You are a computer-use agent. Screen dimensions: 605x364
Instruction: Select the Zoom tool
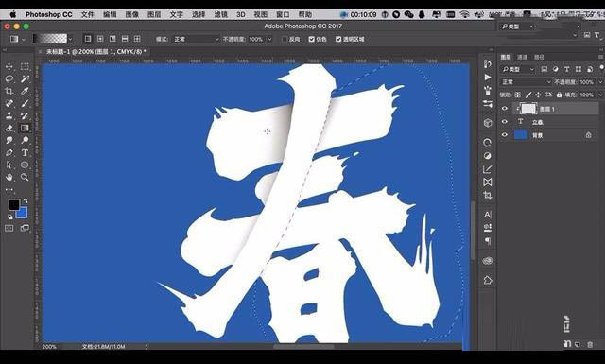(25, 177)
